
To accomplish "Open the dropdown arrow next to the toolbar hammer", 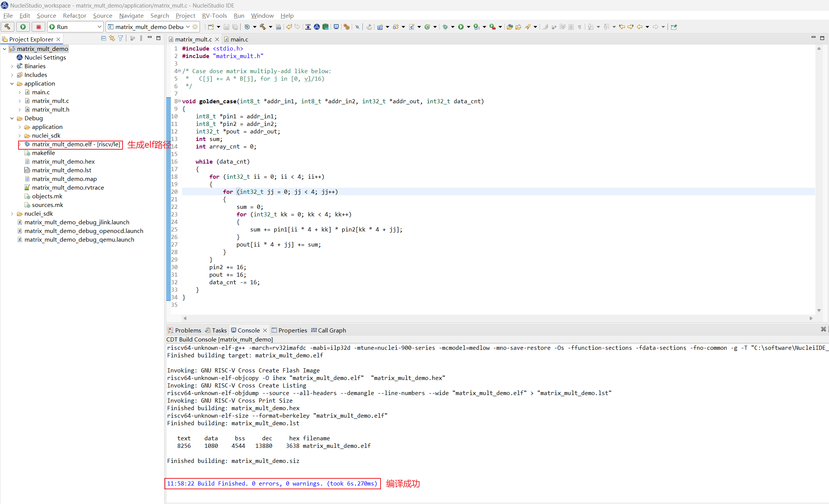I will pos(270,27).
